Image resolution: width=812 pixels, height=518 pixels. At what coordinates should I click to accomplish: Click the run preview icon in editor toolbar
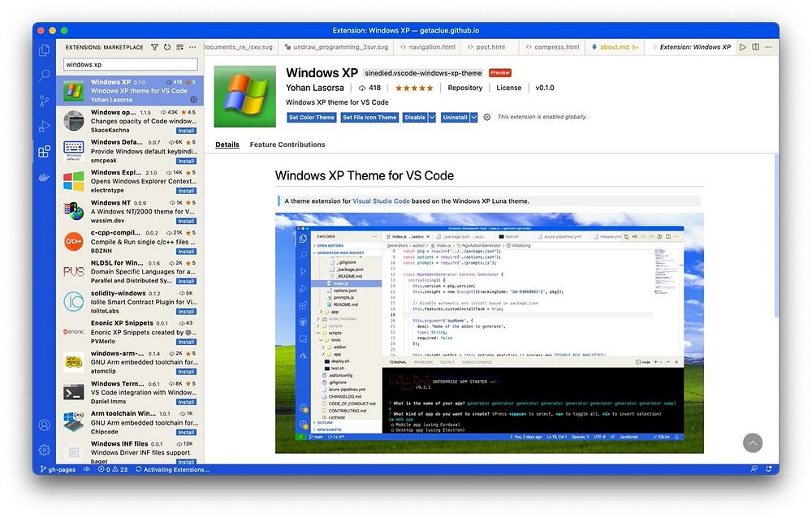pyautogui.click(x=743, y=47)
